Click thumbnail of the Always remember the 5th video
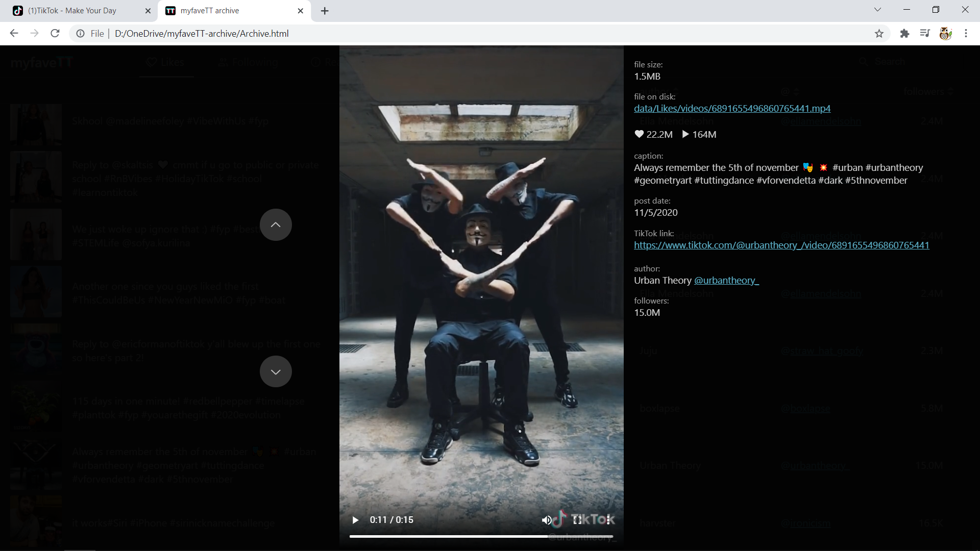 coord(36,465)
